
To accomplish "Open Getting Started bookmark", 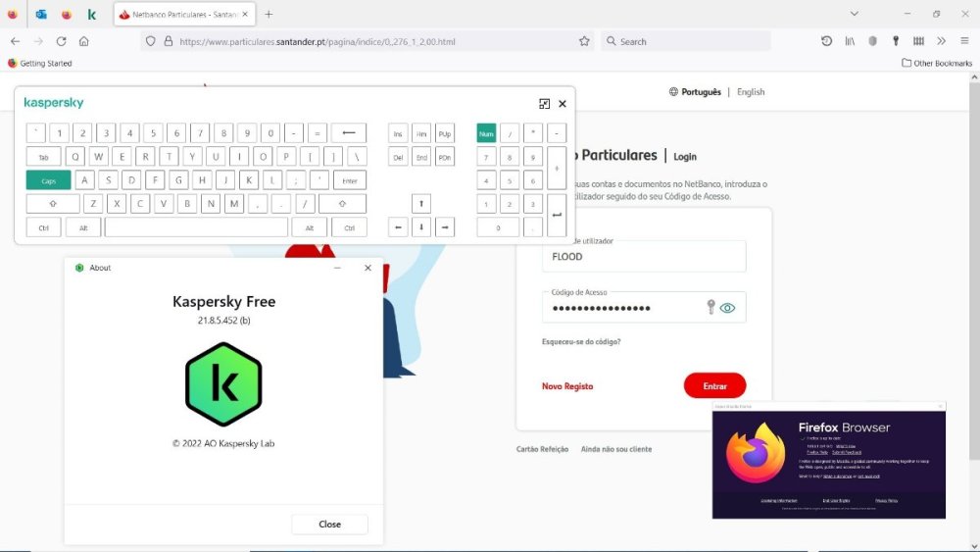I will pyautogui.click(x=39, y=63).
